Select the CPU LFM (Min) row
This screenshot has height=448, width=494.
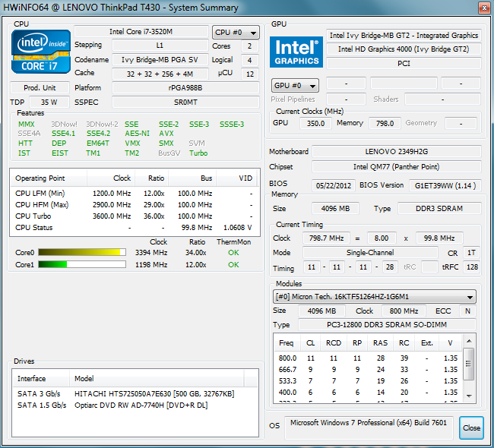(x=135, y=194)
